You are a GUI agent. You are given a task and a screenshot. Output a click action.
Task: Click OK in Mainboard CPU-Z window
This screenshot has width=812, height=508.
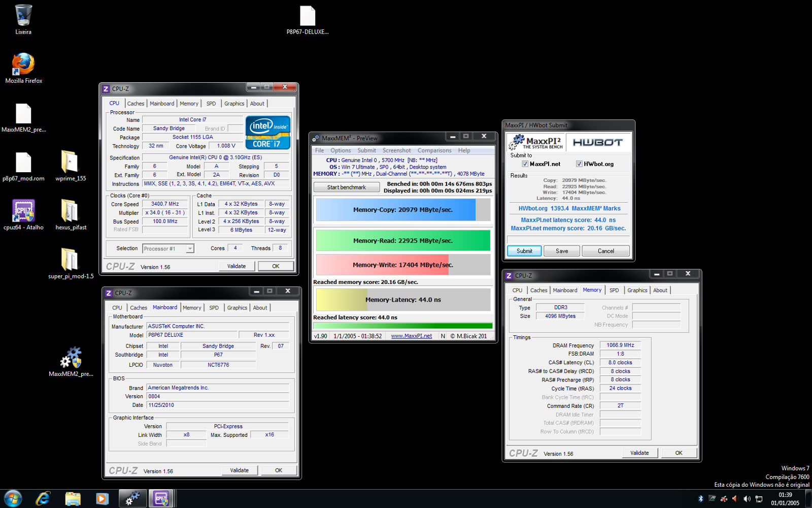coord(279,470)
